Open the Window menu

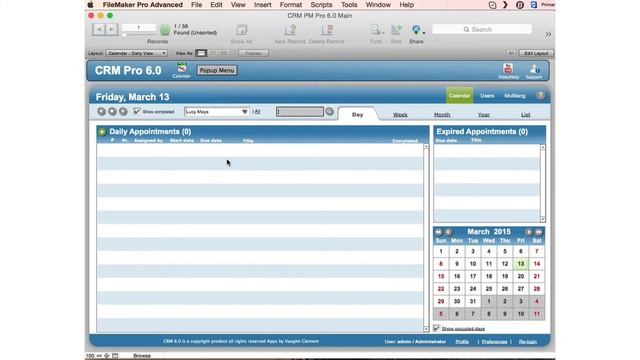click(378, 5)
